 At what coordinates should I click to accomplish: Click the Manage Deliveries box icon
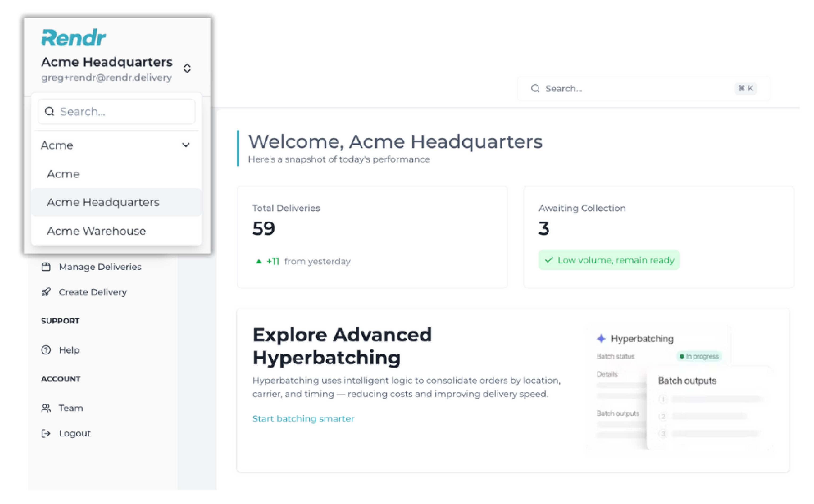pyautogui.click(x=46, y=267)
